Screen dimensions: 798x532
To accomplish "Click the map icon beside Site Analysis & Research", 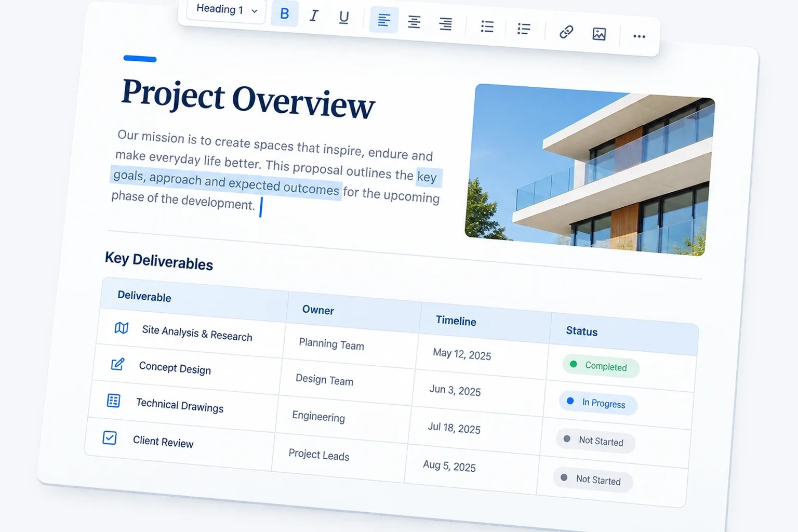I will coord(122,328).
